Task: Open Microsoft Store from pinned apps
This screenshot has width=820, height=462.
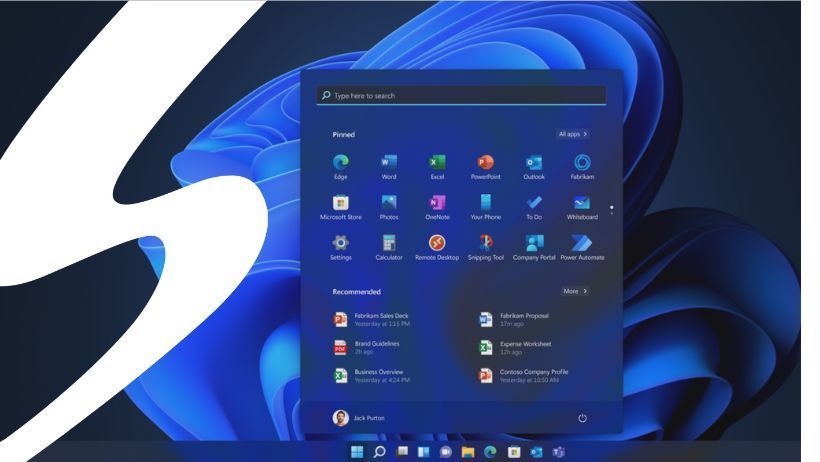Action: coord(340,207)
